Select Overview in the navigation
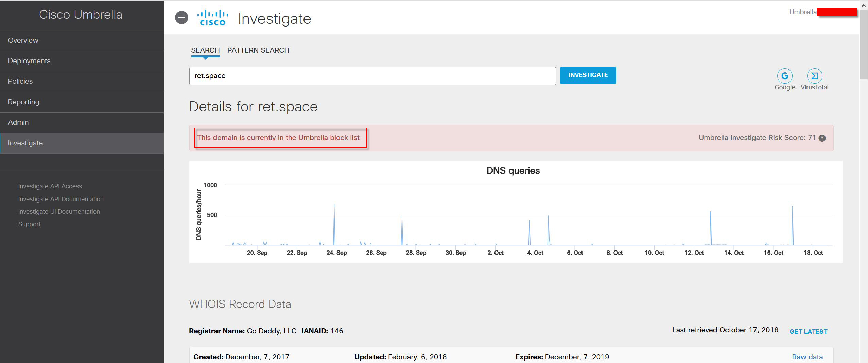868x363 pixels. pyautogui.click(x=23, y=40)
